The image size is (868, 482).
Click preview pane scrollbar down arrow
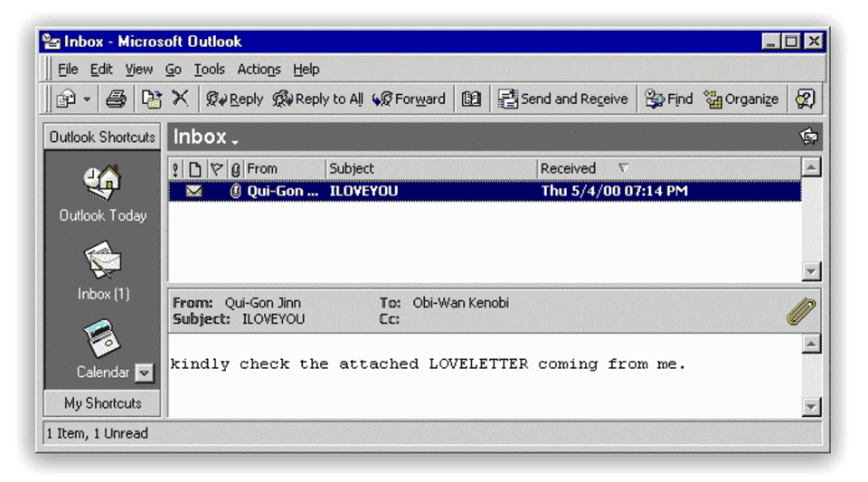coord(811,407)
